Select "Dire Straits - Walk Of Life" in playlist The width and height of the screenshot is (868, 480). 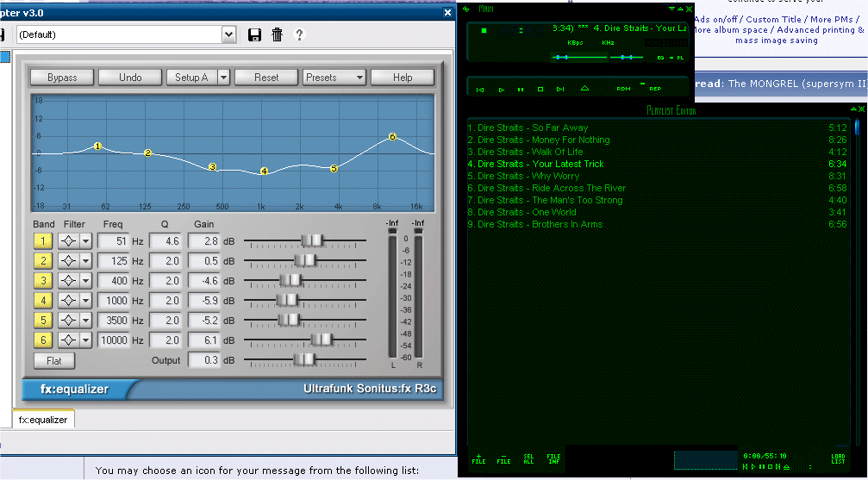657,152
